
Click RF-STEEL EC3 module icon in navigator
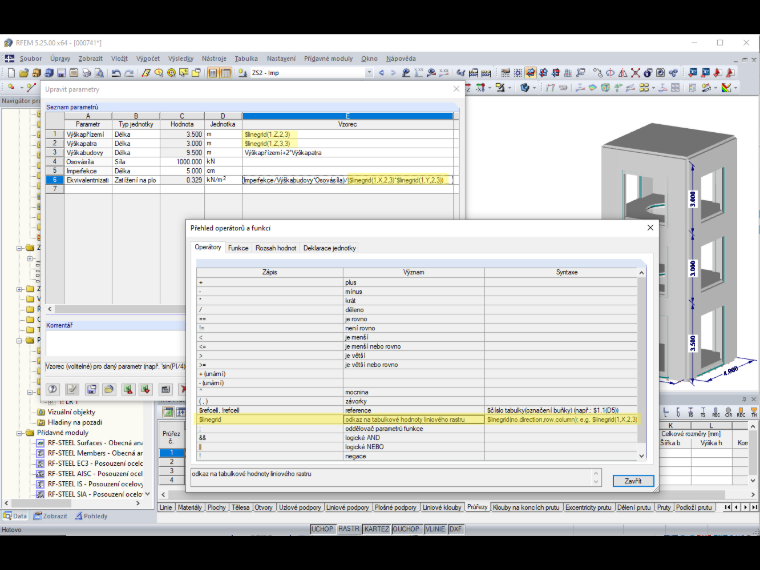coord(41,463)
